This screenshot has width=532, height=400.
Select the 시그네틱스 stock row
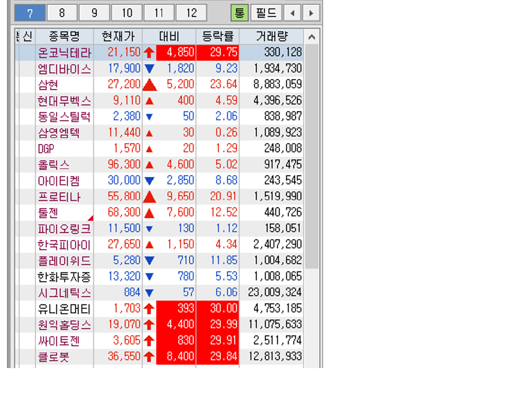coord(159,293)
